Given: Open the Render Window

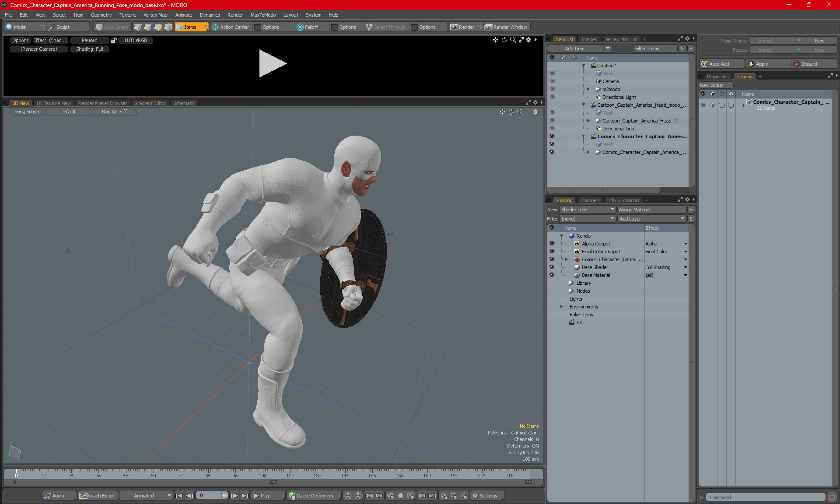Looking at the screenshot, I should (507, 27).
